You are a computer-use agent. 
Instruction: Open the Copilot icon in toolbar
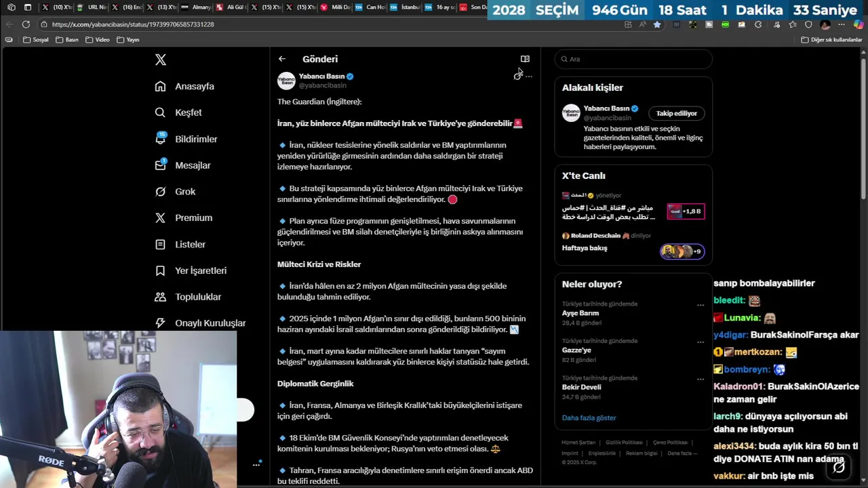[x=859, y=24]
